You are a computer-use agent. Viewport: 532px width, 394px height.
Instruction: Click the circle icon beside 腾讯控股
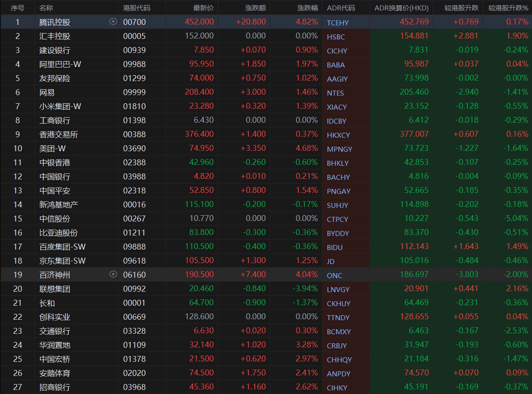click(113, 22)
